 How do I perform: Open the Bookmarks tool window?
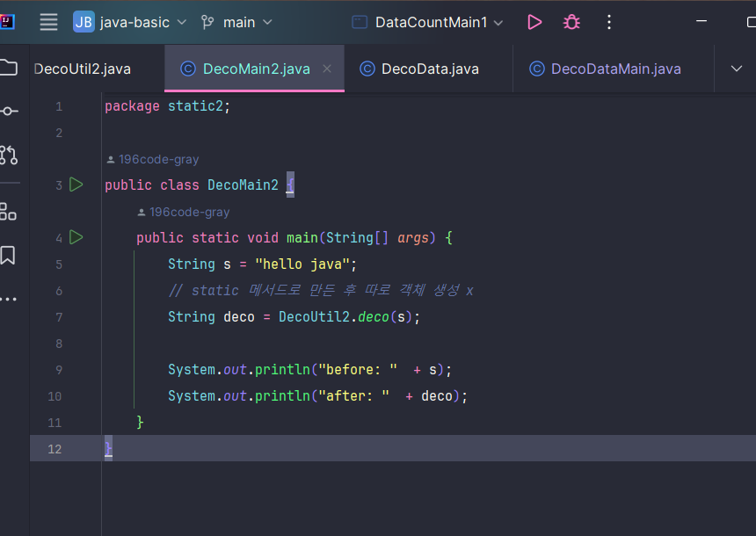click(8, 255)
